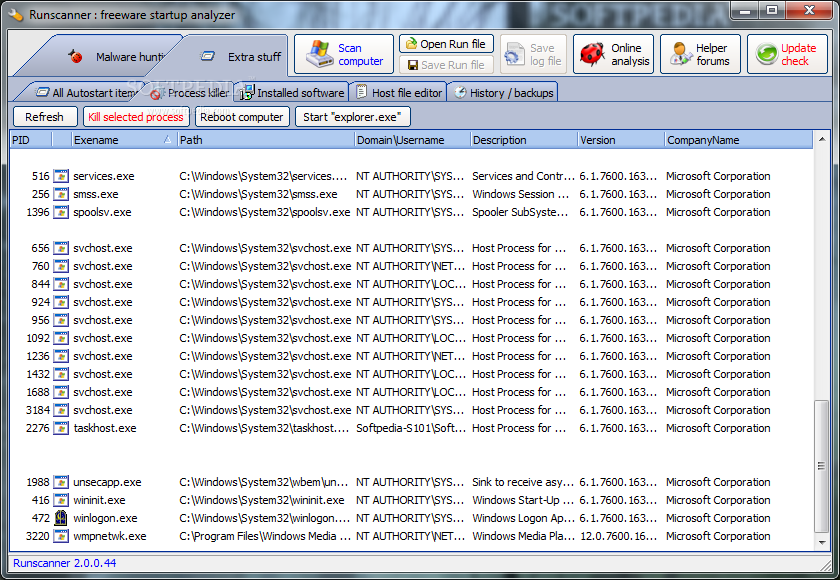The width and height of the screenshot is (840, 580).
Task: Sort by the PID column header
Action: click(x=31, y=140)
